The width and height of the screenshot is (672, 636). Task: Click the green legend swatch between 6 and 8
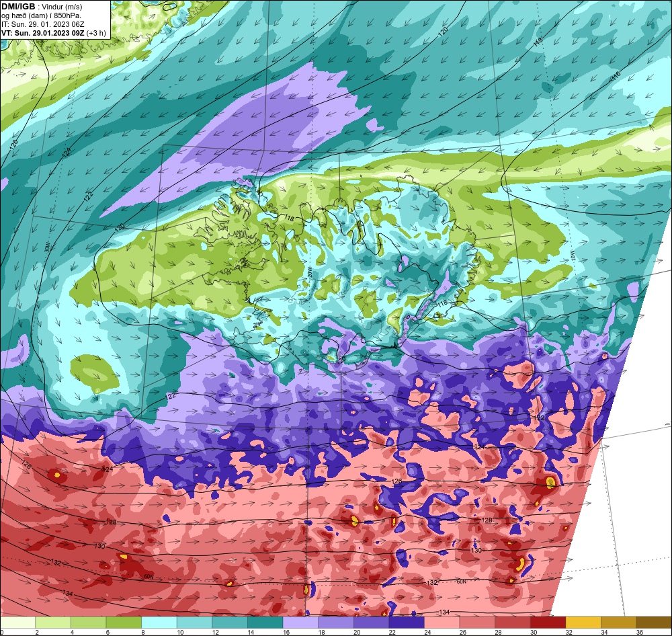[124, 623]
